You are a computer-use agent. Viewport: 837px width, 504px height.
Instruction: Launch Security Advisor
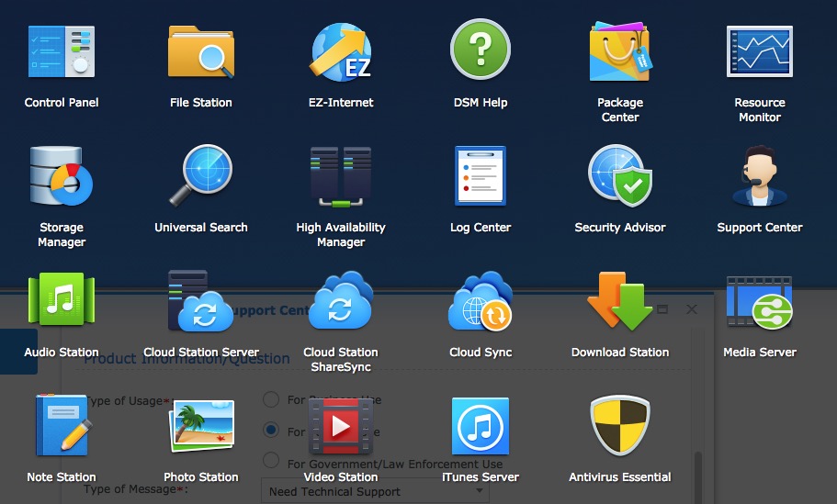tap(620, 175)
